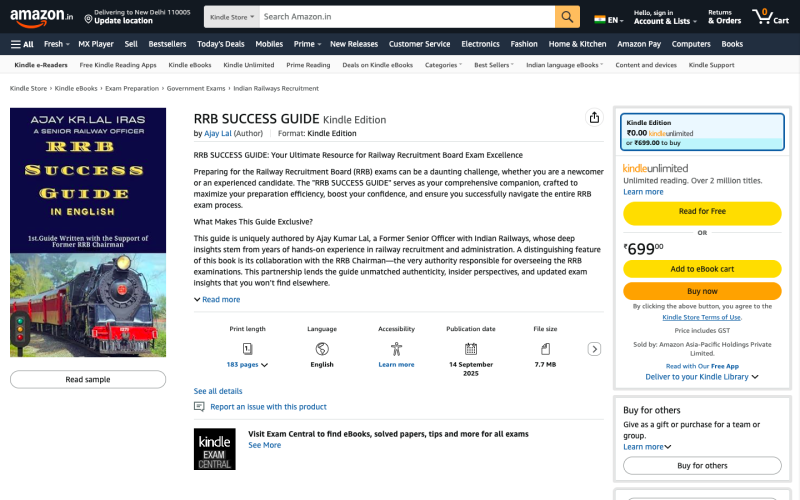Click the Amazon.in logo
This screenshot has height=500, width=800.
pos(41,17)
